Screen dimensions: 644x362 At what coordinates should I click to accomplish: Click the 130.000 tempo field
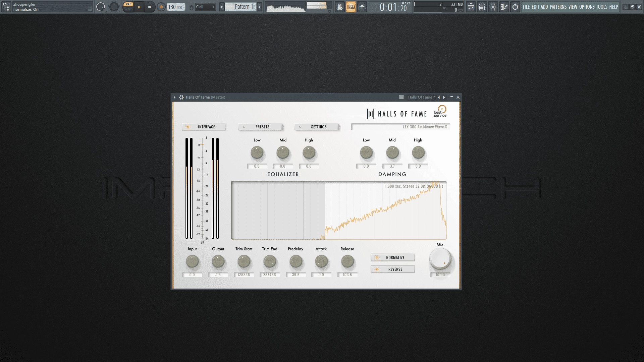pos(176,7)
